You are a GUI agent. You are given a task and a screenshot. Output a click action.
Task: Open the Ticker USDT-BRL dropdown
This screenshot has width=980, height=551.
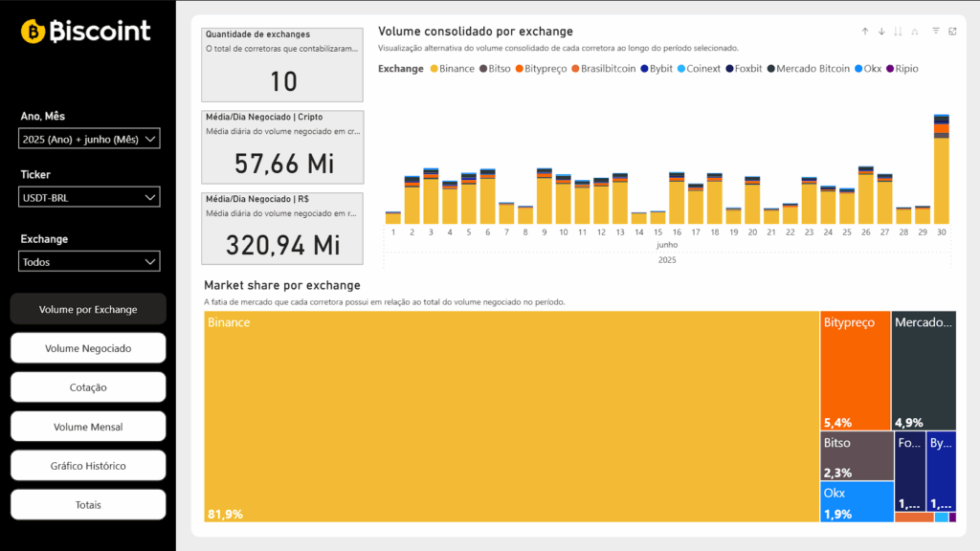pos(89,197)
